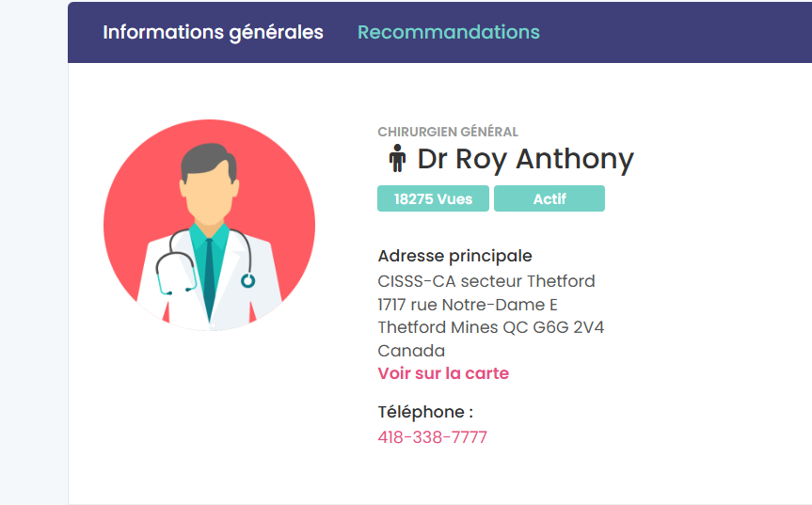
Task: Open the Informations générales tab
Action: 213,32
